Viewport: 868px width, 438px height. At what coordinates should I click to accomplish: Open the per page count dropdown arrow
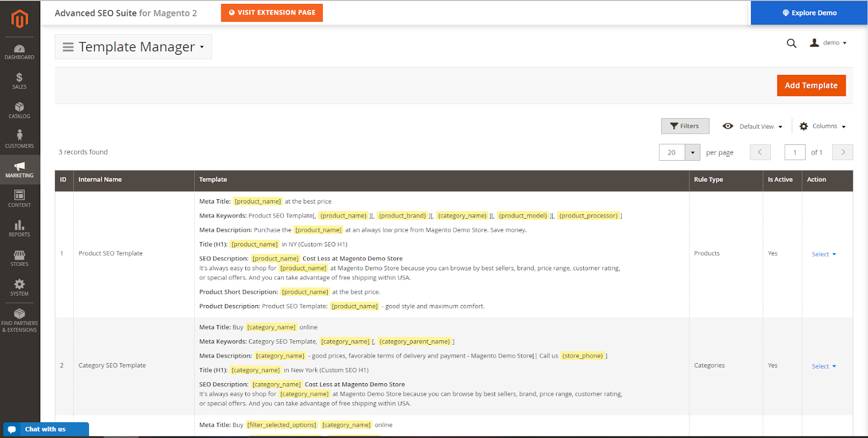pyautogui.click(x=693, y=153)
